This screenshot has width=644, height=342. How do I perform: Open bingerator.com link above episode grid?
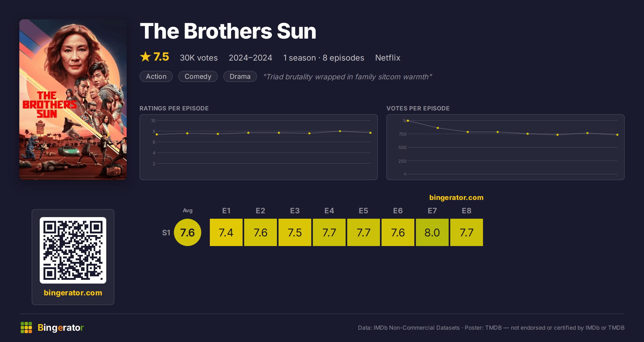456,198
